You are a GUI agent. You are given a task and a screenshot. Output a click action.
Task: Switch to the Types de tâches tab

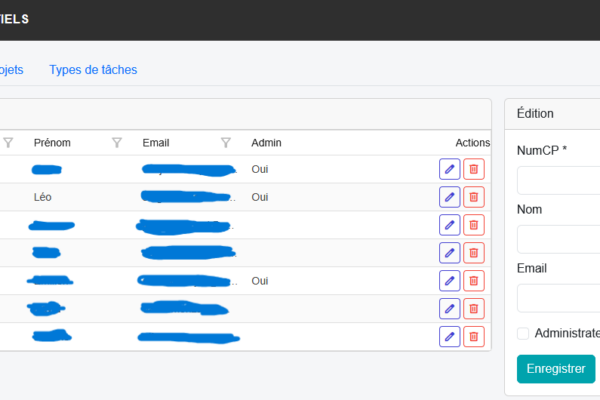click(93, 70)
